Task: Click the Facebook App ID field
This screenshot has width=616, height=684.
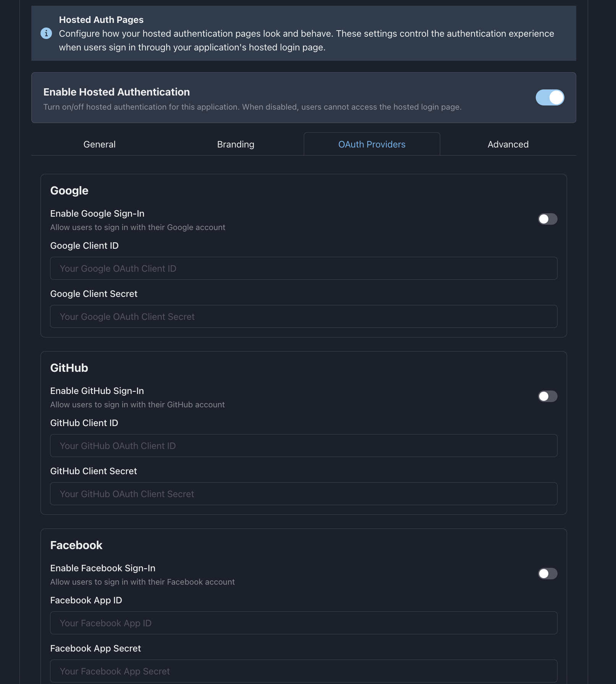Action: pos(303,623)
